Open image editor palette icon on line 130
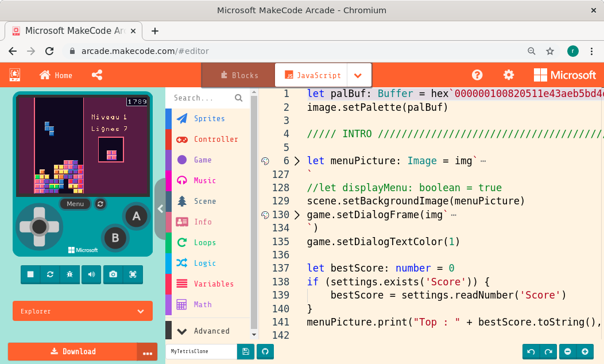 point(265,215)
